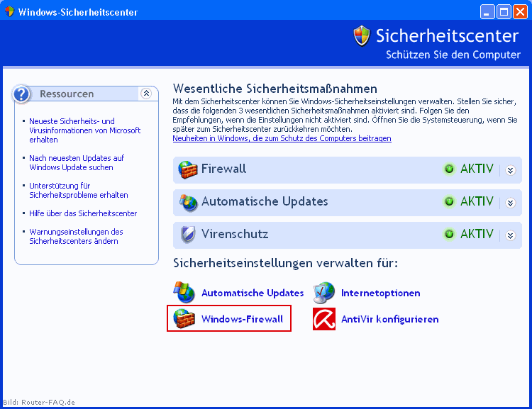Viewport: 532px width, 409px height.
Task: Expand the Firewall section details
Action: tap(510, 170)
